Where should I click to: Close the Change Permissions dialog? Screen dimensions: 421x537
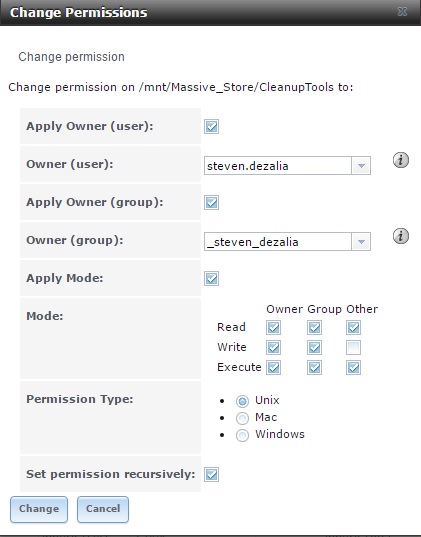point(402,12)
